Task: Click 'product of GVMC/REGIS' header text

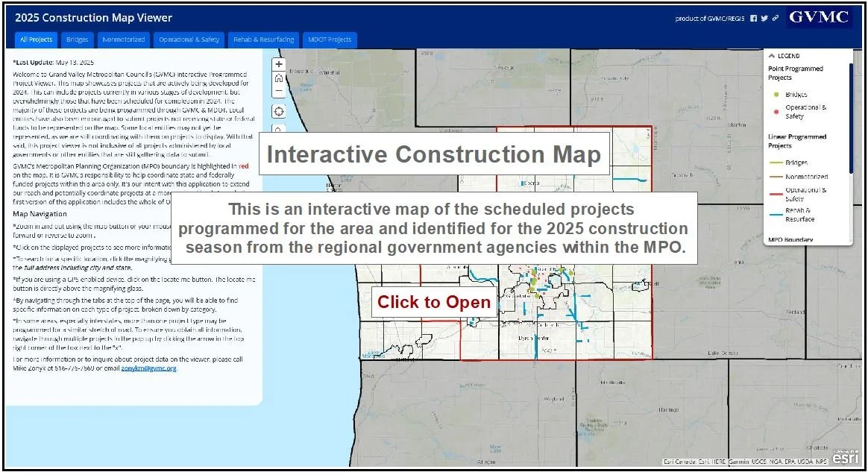Action: [710, 18]
